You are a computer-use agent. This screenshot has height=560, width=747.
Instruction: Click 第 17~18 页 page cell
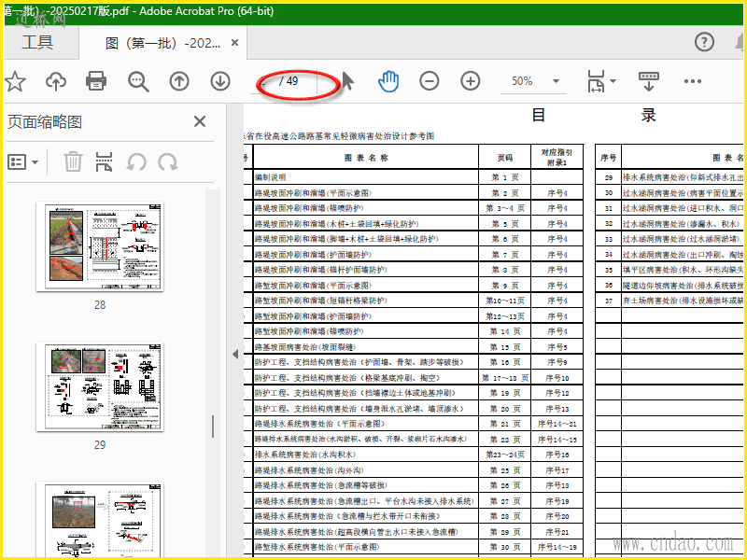coord(505,378)
